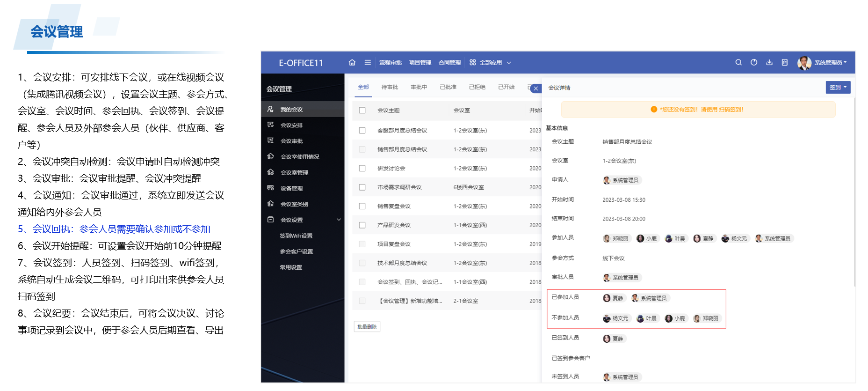The image size is (868, 391).
Task: Click the 会议安排 sidebar icon
Action: 270,125
